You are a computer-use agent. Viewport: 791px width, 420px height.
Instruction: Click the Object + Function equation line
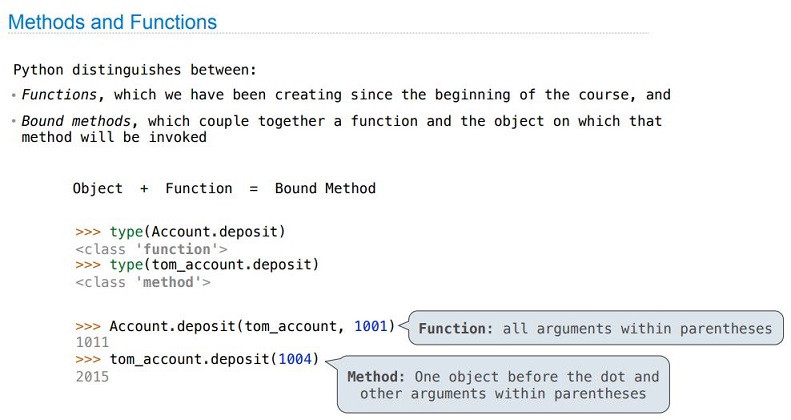[x=224, y=189]
